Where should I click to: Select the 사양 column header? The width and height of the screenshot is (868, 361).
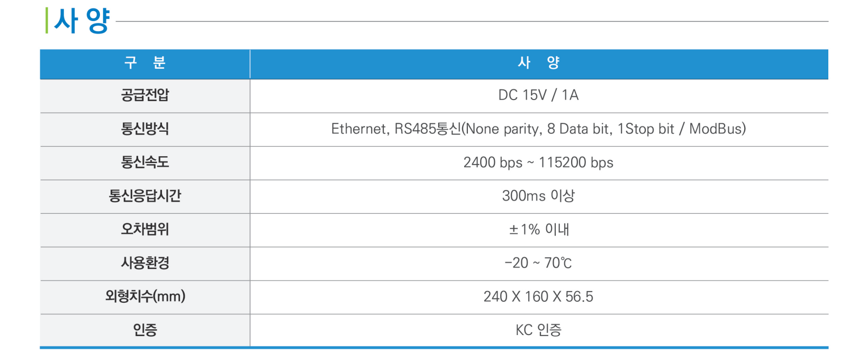coord(539,64)
